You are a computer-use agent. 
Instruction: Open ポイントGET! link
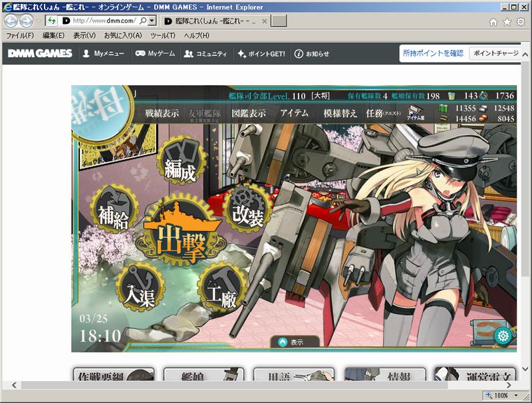(x=261, y=54)
